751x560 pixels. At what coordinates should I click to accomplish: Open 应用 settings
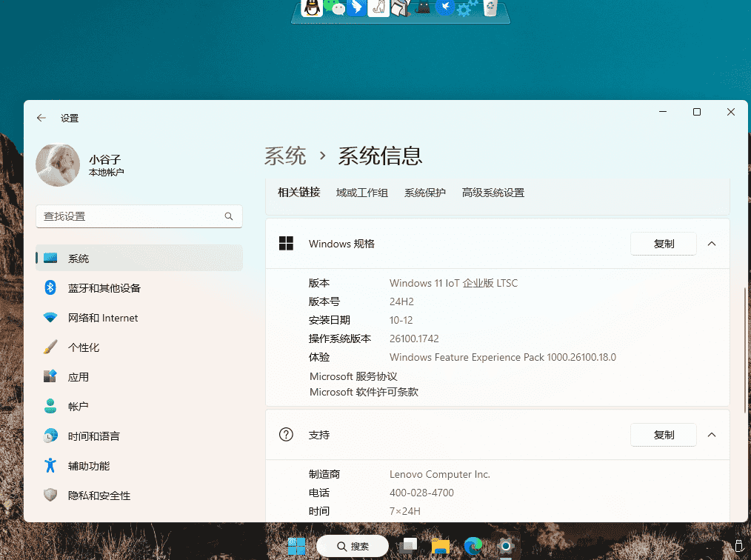pos(139,377)
